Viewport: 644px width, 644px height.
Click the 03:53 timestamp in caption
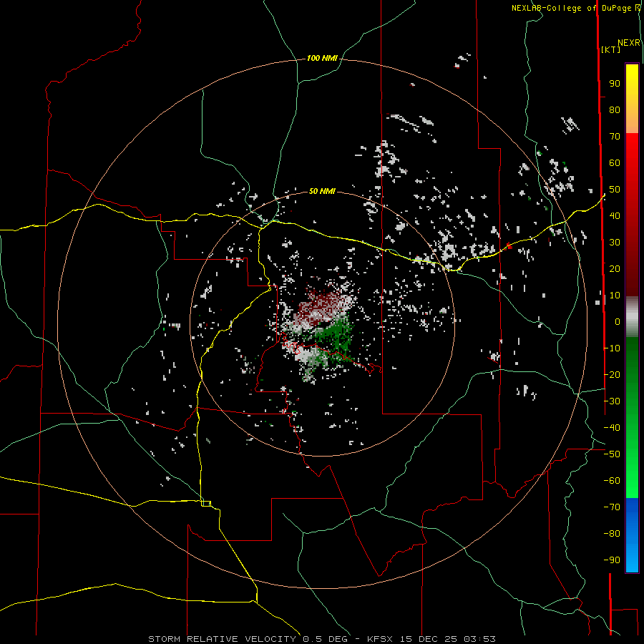pos(479,639)
